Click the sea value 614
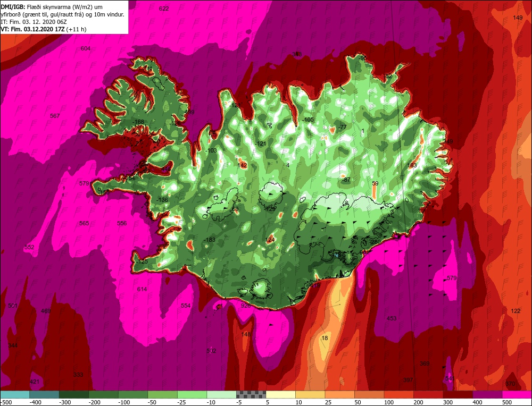The image size is (532, 406). [x=142, y=289]
